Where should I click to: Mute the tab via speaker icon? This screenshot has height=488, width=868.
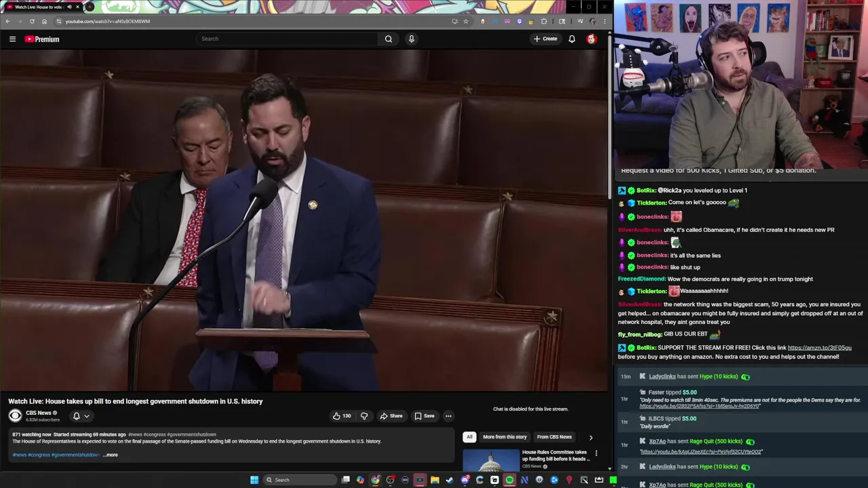point(69,7)
